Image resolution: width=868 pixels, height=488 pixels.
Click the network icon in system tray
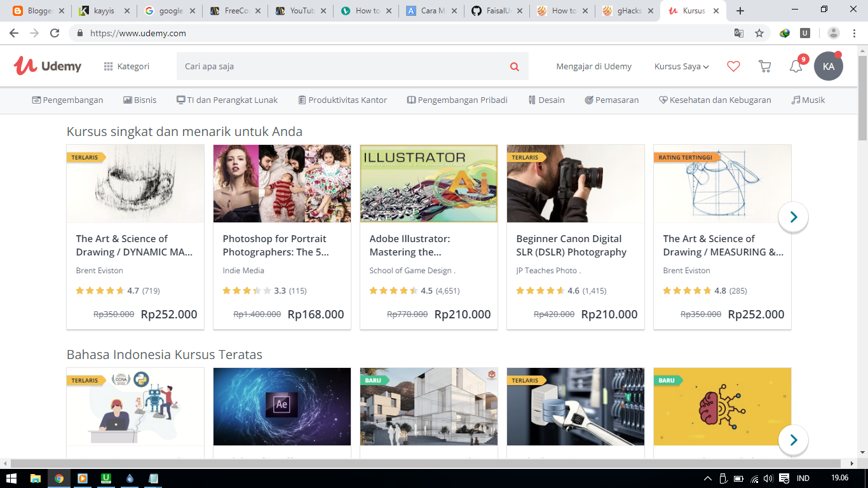coord(754,478)
